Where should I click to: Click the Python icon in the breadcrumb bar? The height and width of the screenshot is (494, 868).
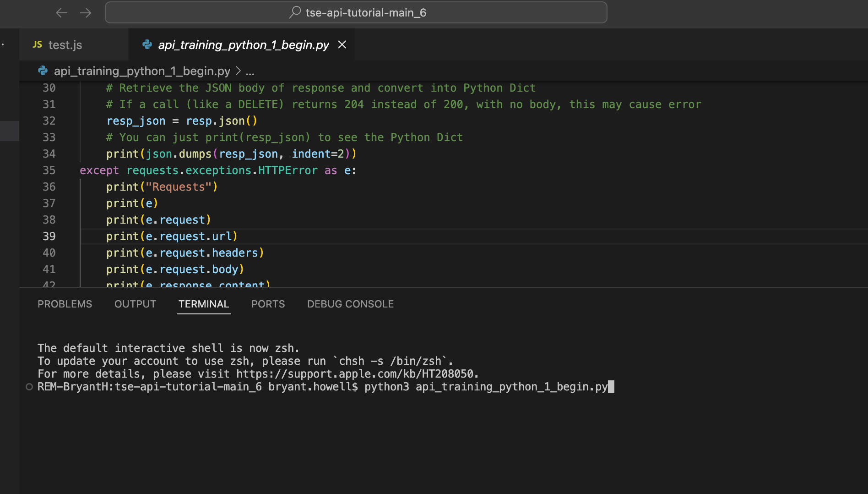coord(43,71)
